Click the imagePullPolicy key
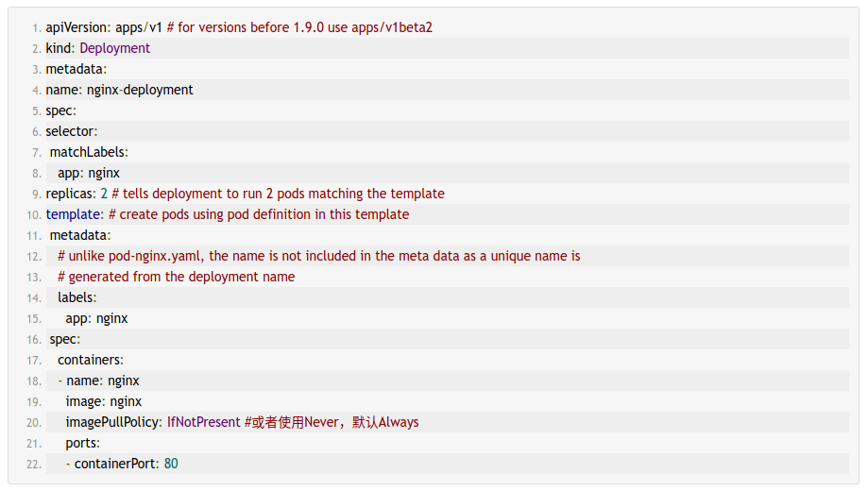Screen dimensions: 868x491 tap(113, 422)
